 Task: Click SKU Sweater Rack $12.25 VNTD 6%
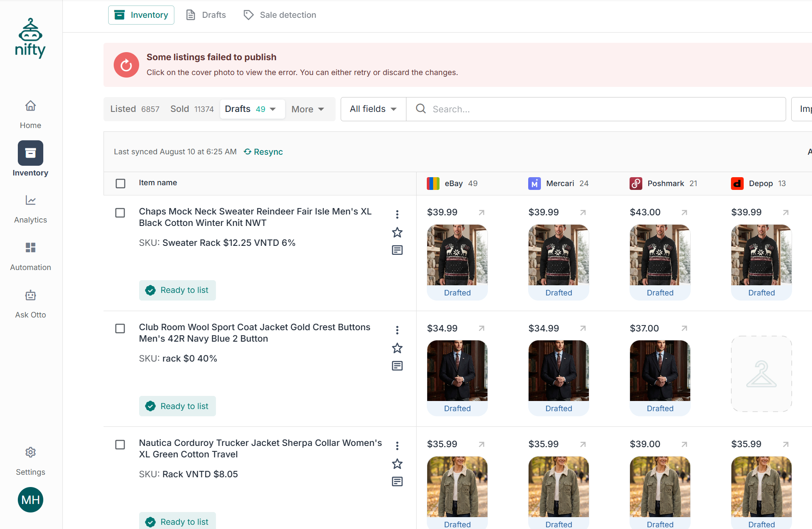[217, 243]
